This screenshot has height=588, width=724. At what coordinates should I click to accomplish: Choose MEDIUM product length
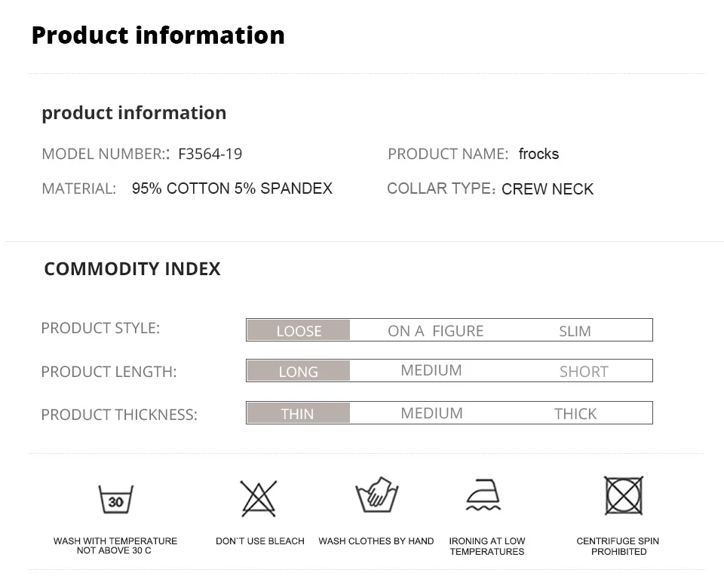point(431,371)
